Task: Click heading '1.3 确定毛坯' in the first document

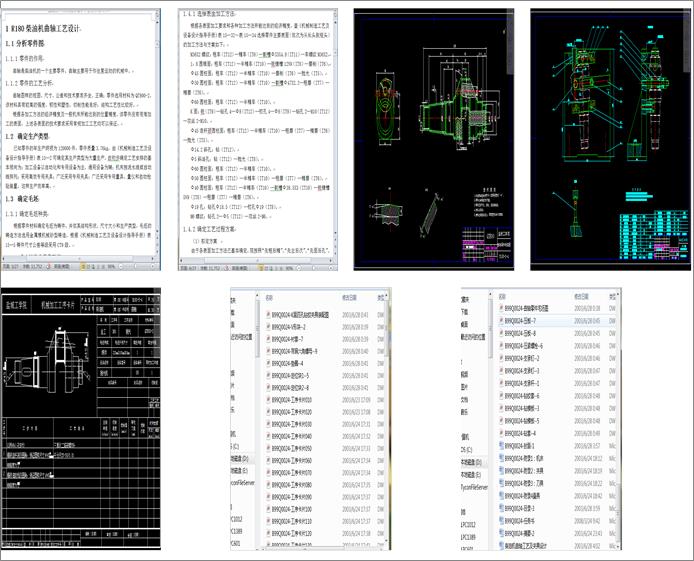Action: (22, 199)
